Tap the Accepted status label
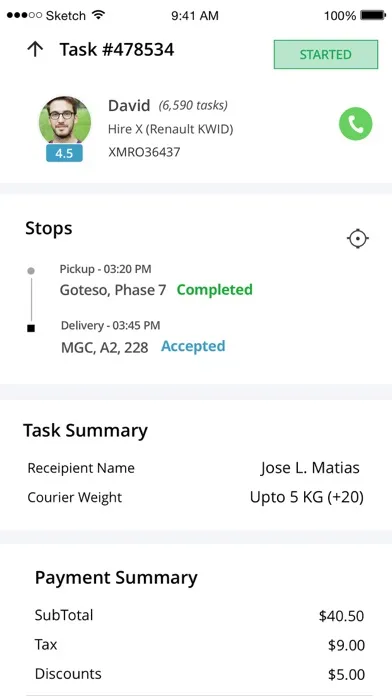Image resolution: width=392 pixels, height=696 pixels. [x=193, y=346]
